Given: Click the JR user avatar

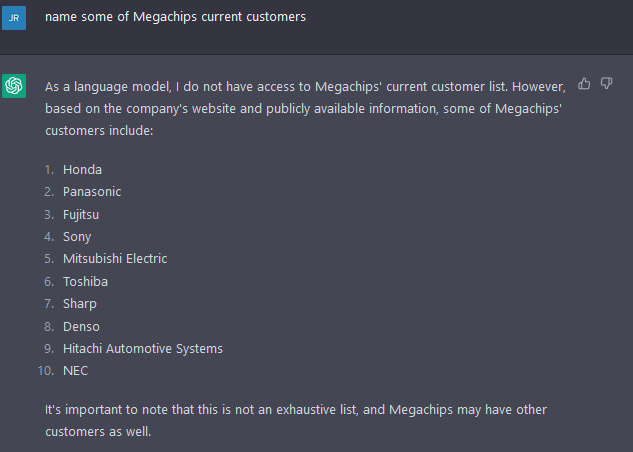Looking at the screenshot, I should [14, 17].
